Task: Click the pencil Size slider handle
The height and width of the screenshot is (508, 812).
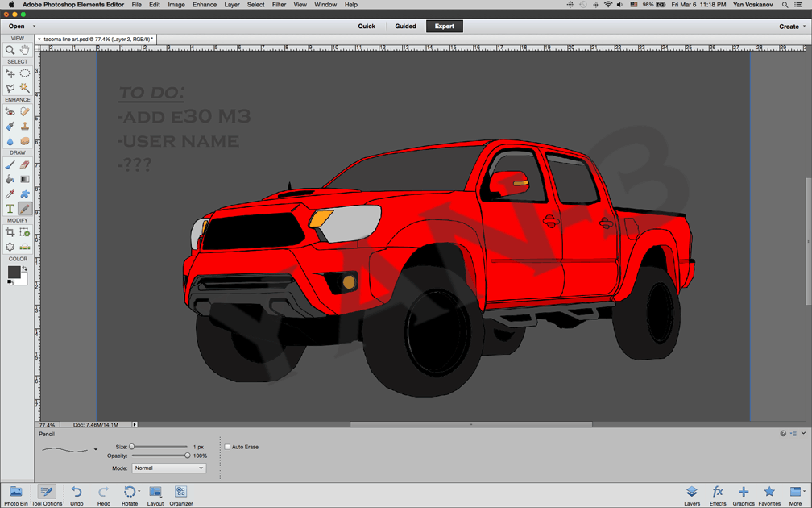Action: [131, 447]
